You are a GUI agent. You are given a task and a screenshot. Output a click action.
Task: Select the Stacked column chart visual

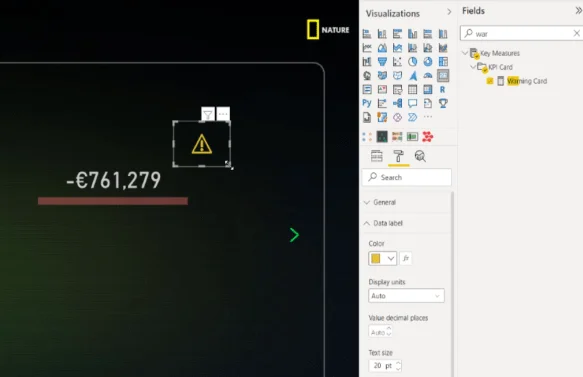382,34
